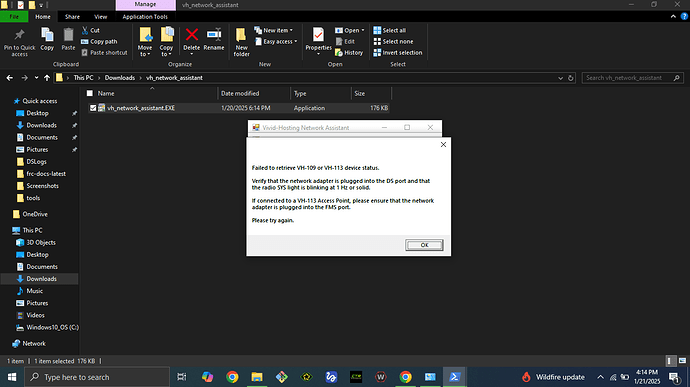Open PowerShell from the taskbar
690x387 pixels.
coord(455,377)
